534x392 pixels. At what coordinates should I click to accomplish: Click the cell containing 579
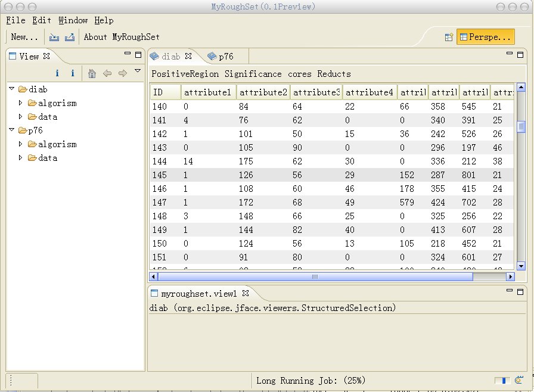tap(407, 203)
